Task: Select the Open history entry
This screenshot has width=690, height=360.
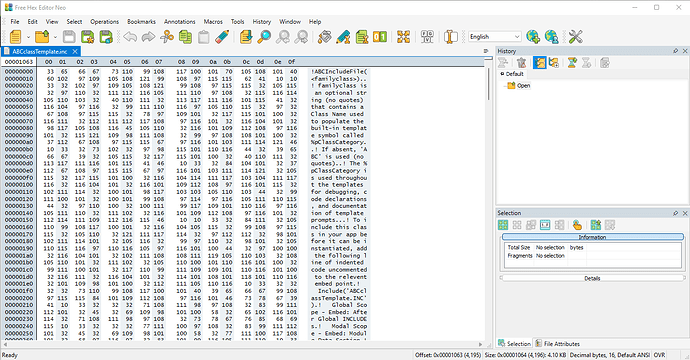Action: [523, 85]
